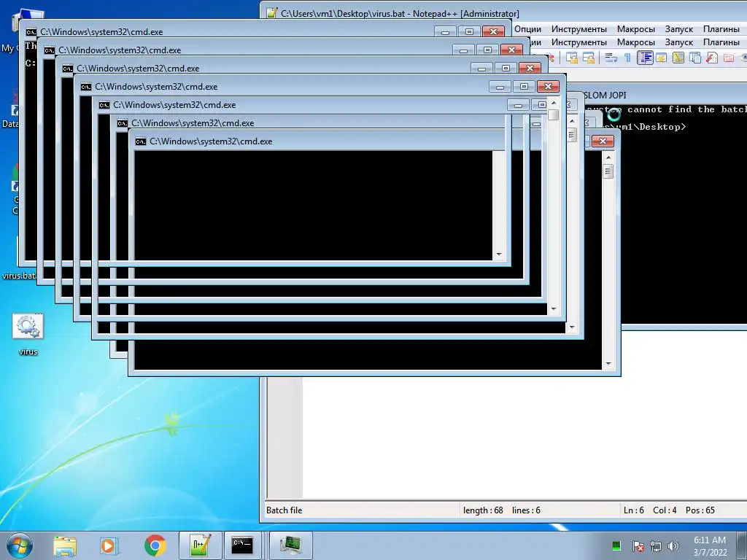Open Макросы in the upper menu row

635,29
